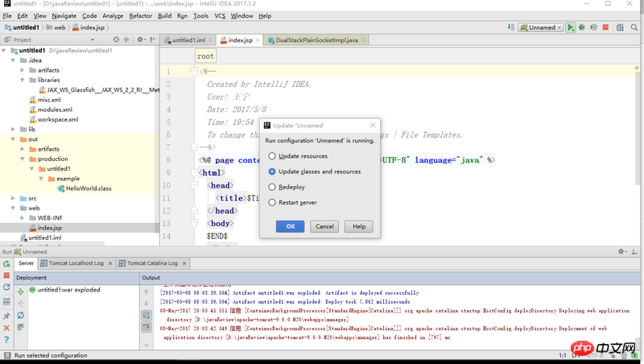The width and height of the screenshot is (644, 364).
Task: Stop the process from the Run panel sidebar
Action: (6, 275)
